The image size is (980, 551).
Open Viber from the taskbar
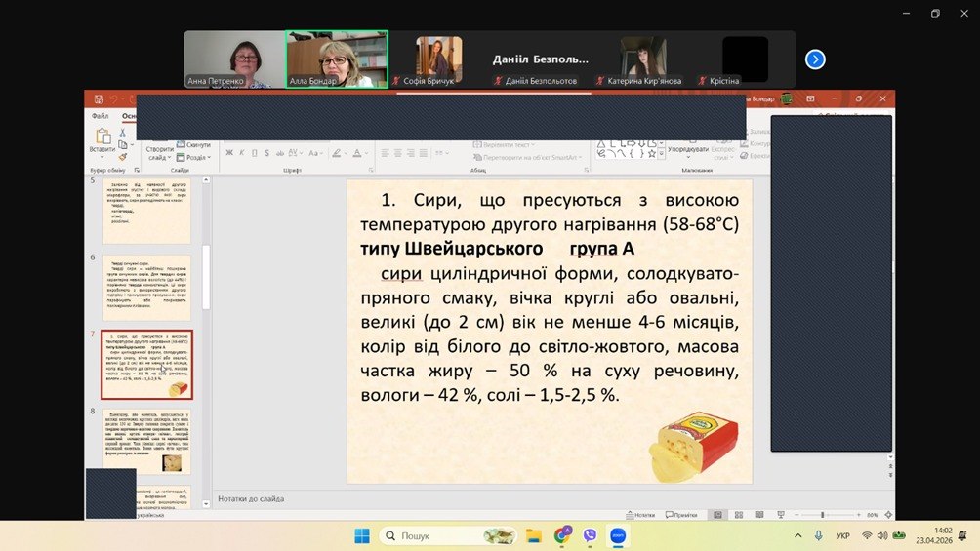click(x=590, y=535)
